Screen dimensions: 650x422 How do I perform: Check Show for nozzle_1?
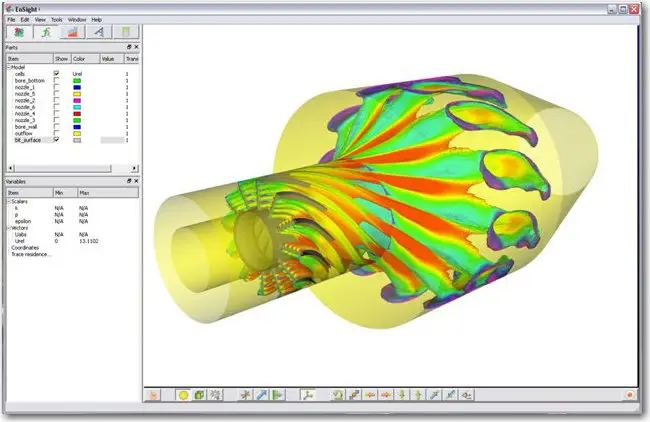56,87
